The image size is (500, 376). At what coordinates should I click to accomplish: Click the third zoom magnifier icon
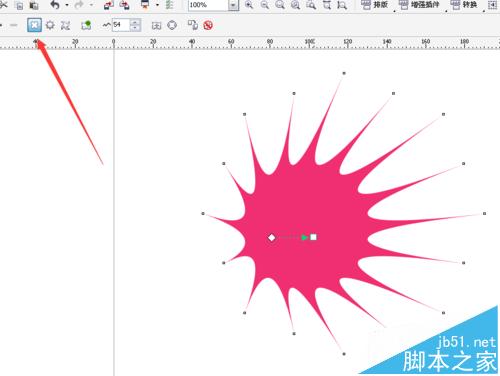(280, 5)
